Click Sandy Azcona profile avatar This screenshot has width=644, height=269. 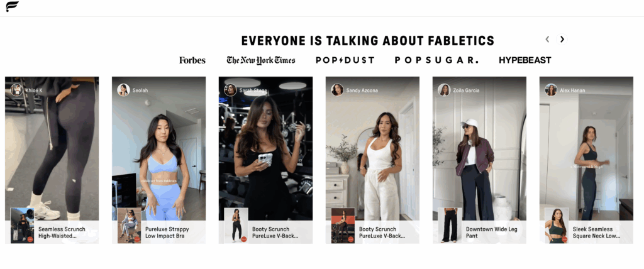[337, 90]
